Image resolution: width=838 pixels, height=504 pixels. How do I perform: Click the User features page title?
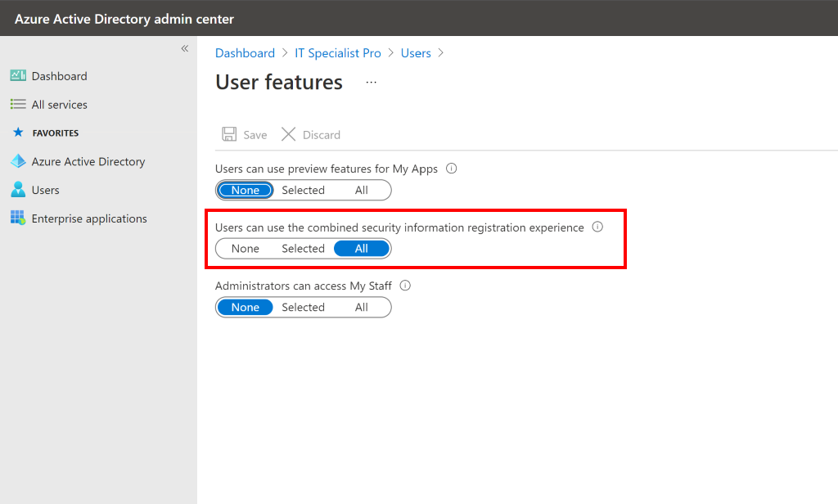click(279, 83)
